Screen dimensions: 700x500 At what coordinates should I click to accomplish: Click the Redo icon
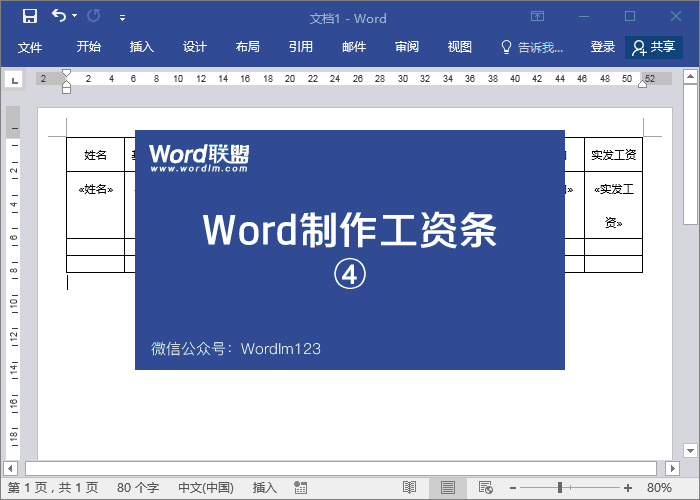pos(94,17)
